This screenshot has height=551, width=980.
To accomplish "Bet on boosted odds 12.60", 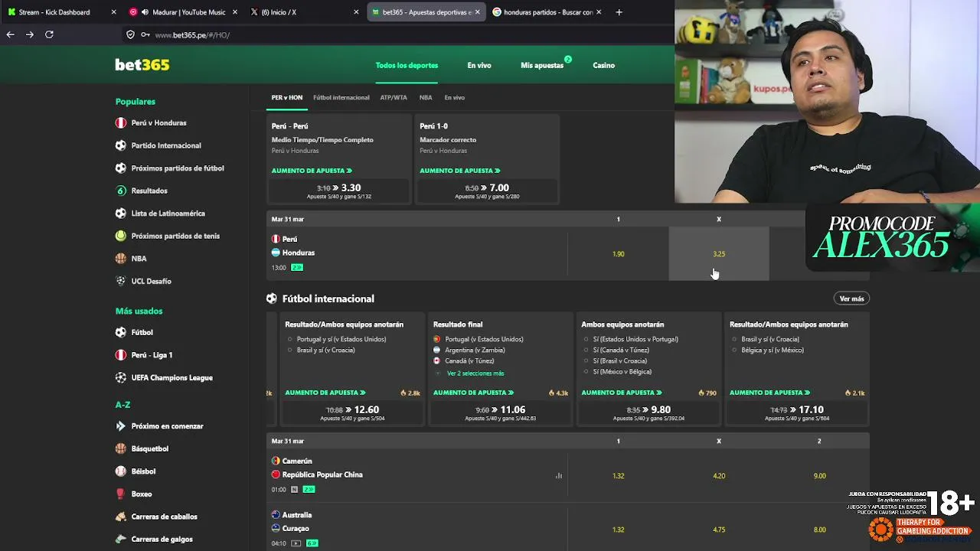I will pos(353,413).
